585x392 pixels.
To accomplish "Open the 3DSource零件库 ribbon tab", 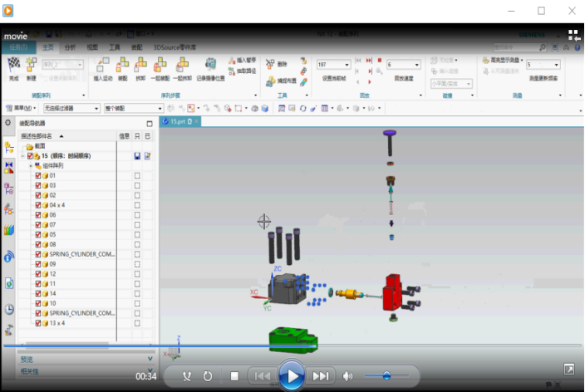I will click(175, 47).
